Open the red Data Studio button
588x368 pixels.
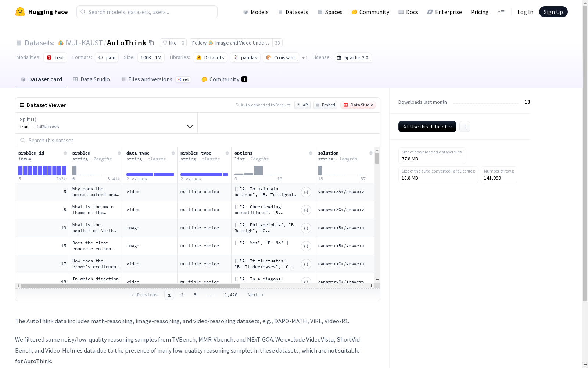tap(358, 105)
